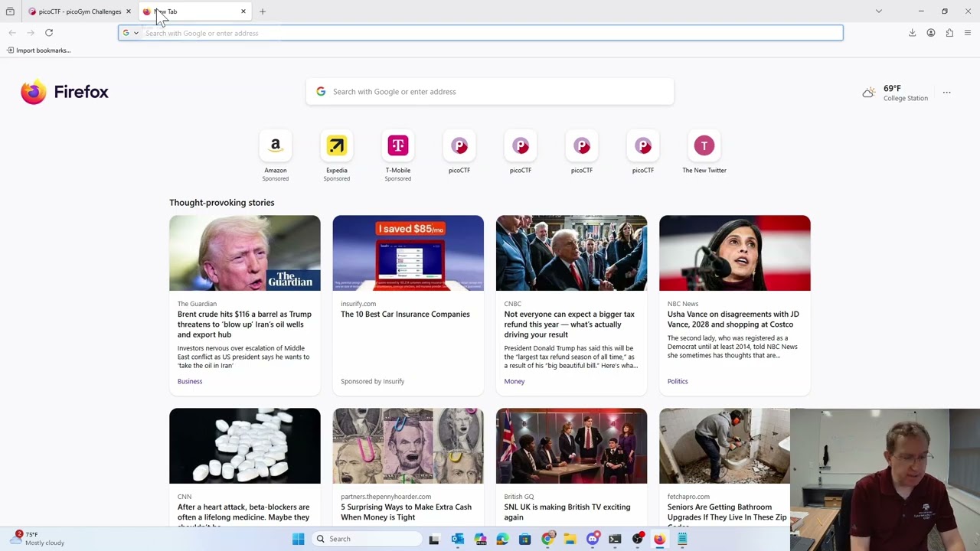Open the weather widget for College Station

coord(895,93)
